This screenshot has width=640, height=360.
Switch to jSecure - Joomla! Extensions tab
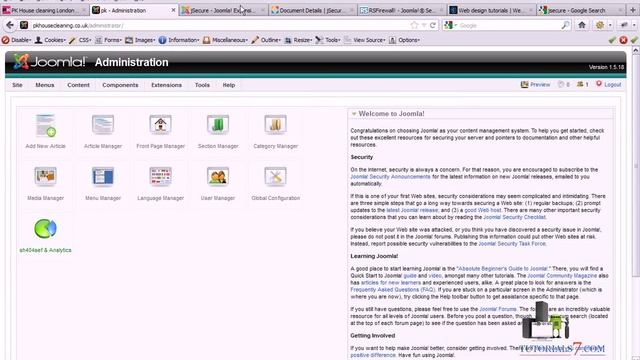click(223, 10)
